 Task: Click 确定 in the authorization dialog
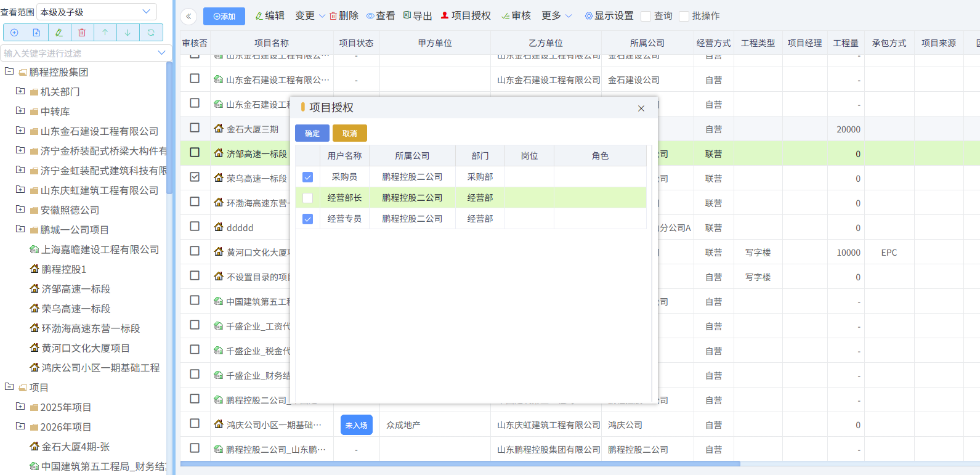pyautogui.click(x=312, y=133)
